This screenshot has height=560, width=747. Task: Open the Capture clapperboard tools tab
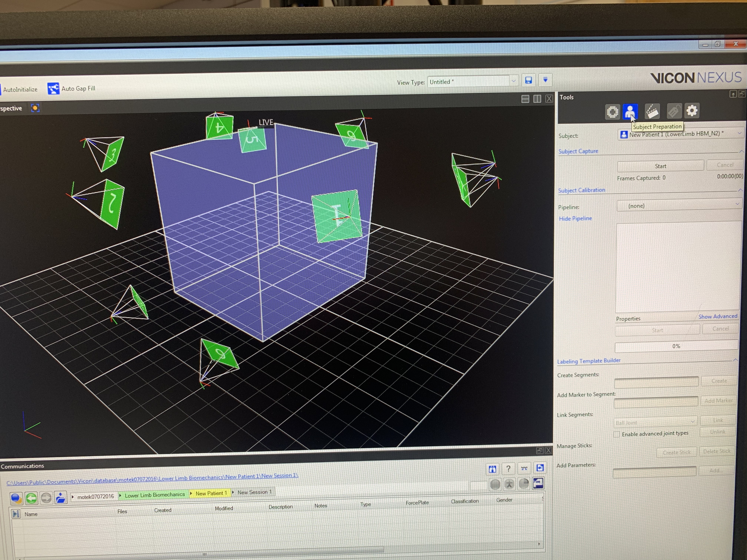pos(652,111)
